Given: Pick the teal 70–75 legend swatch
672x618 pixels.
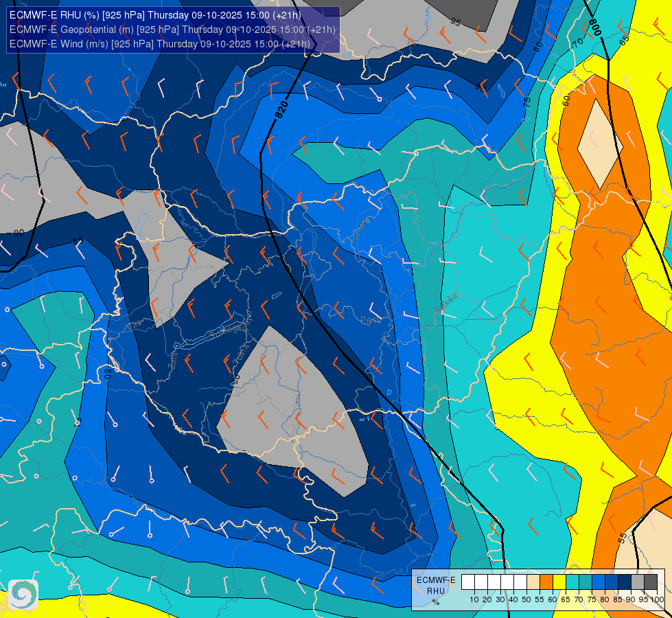Looking at the screenshot, I should (x=586, y=582).
